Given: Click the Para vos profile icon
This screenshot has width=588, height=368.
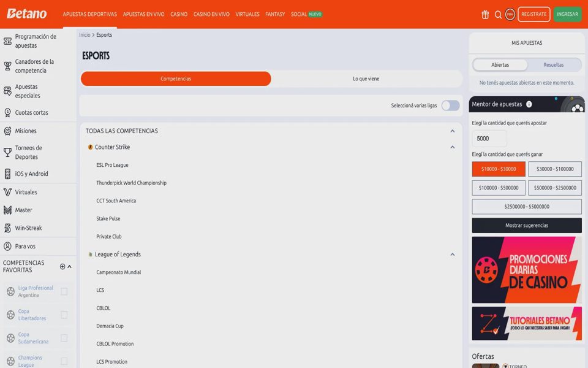Looking at the screenshot, I should [7, 247].
